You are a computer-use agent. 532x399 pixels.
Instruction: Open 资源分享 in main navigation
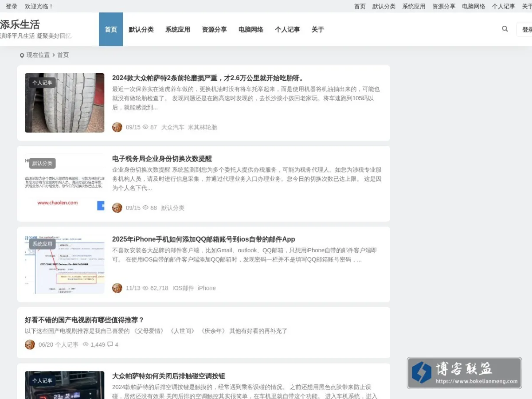[x=214, y=29]
